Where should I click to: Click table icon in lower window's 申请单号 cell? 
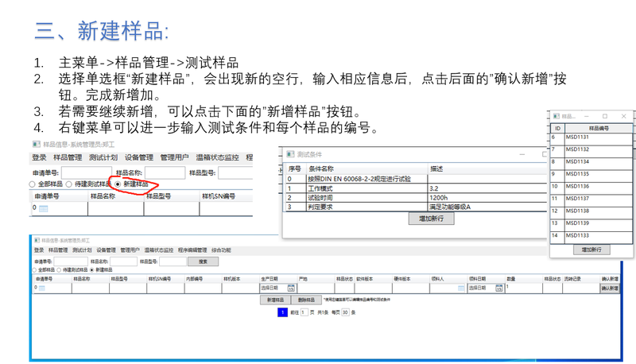[42, 288]
